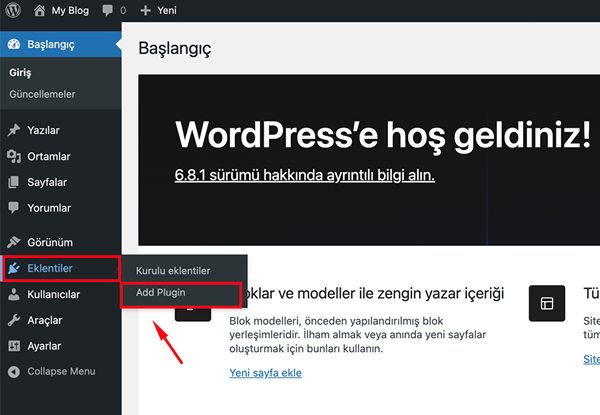Click the paintbrush icon for Görünüm
Screen dimensions: 600x415
click(13, 242)
